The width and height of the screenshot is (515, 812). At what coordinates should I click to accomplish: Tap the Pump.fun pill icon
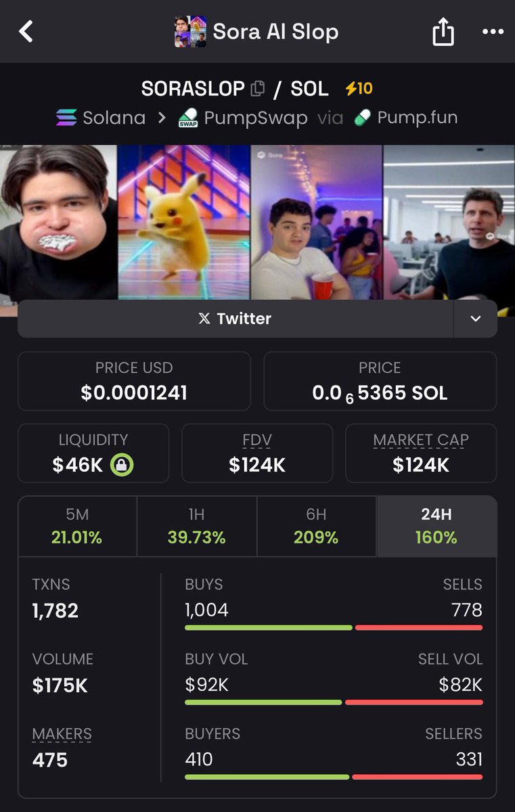point(363,118)
